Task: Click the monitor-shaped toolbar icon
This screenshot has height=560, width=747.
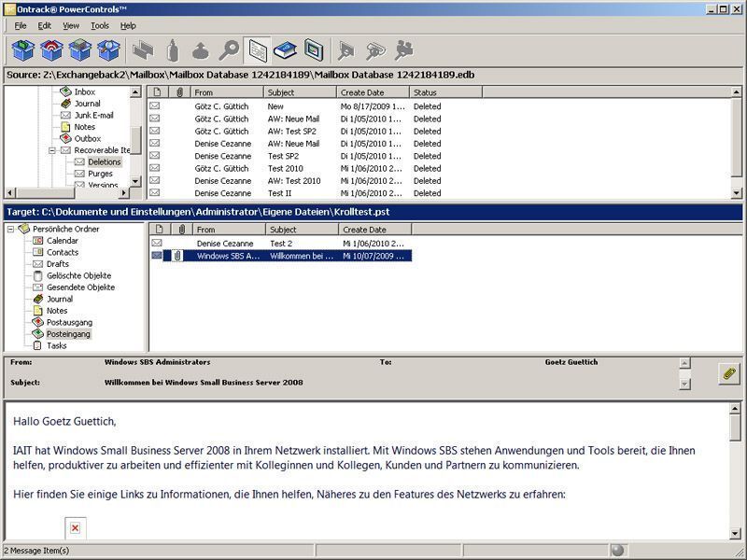Action: click(x=316, y=49)
